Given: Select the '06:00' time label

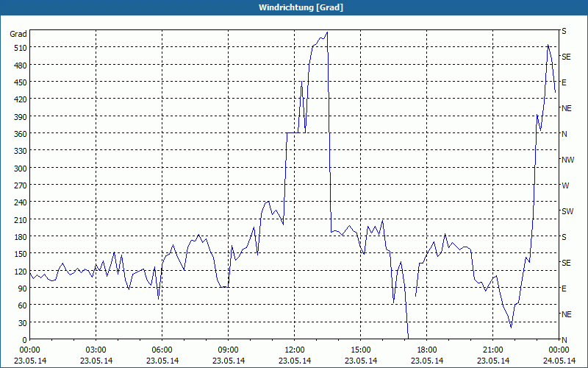Looking at the screenshot, I should [x=162, y=350].
